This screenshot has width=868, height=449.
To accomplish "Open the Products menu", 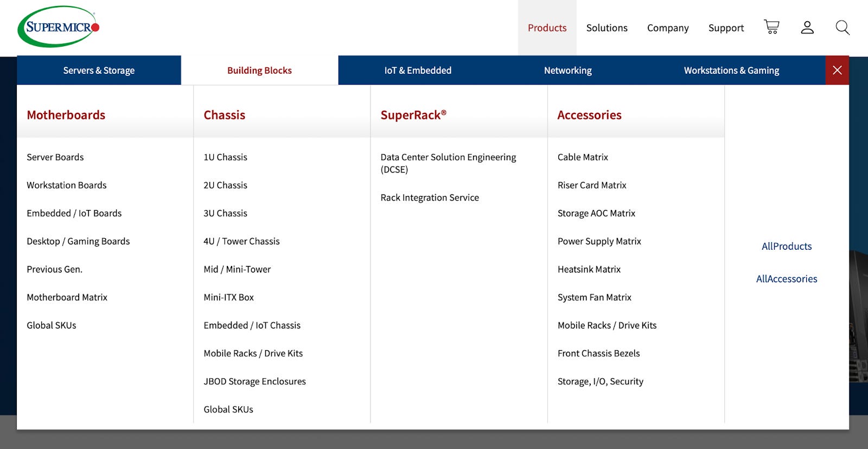I will 547,28.
